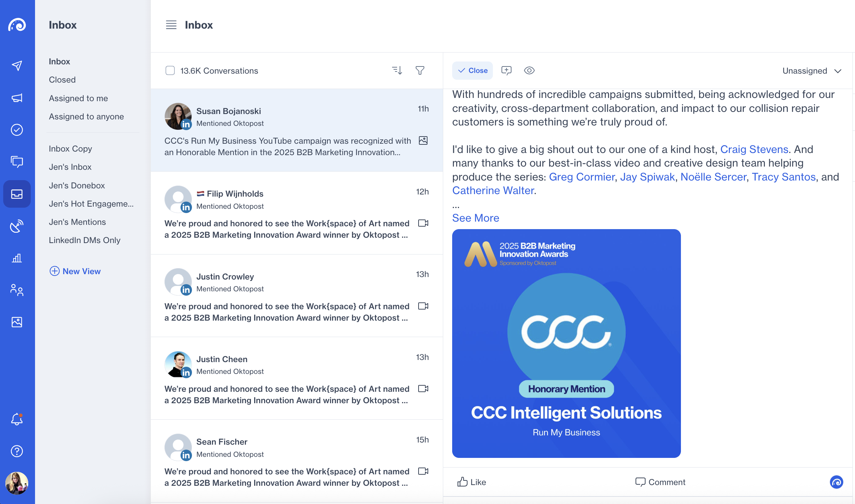Click the notifications bell icon

[x=17, y=419]
